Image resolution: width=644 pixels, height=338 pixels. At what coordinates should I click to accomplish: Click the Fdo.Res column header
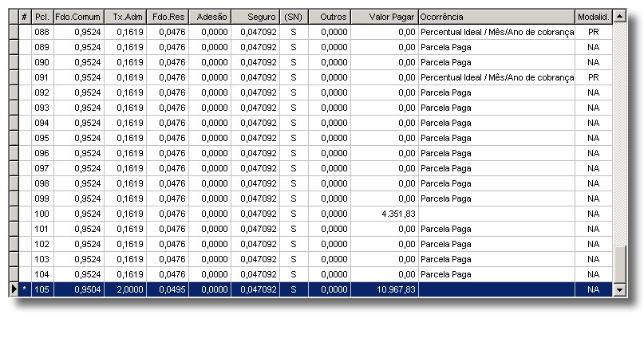(168, 17)
